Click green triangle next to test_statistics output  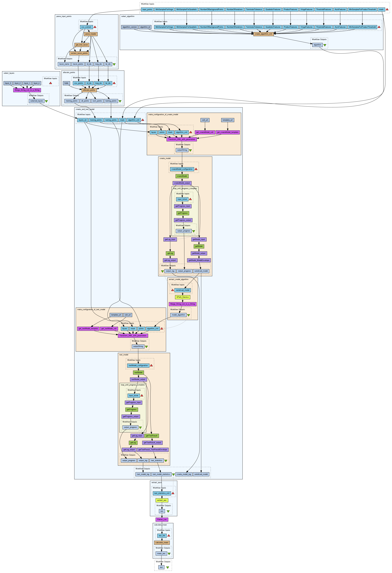pos(166,461)
